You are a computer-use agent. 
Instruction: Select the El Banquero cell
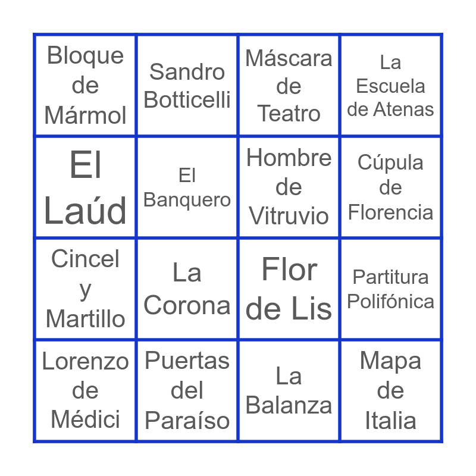click(187, 187)
